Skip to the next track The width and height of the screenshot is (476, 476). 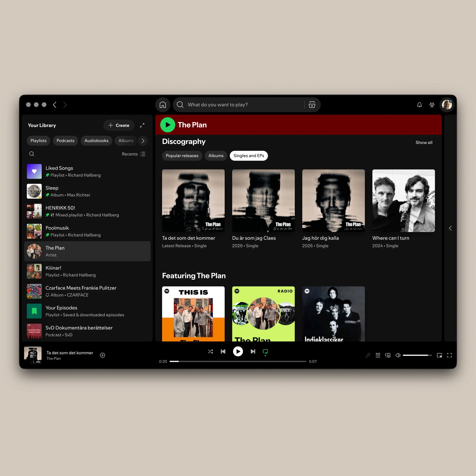pos(253,351)
